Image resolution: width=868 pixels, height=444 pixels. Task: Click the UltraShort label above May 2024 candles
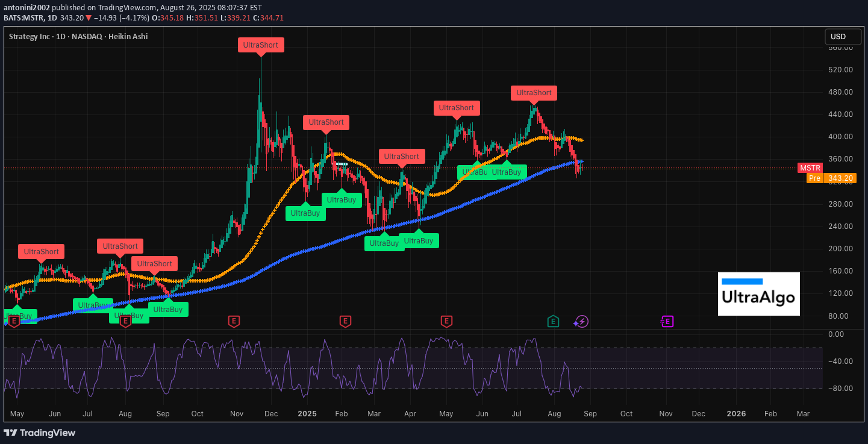(41, 252)
